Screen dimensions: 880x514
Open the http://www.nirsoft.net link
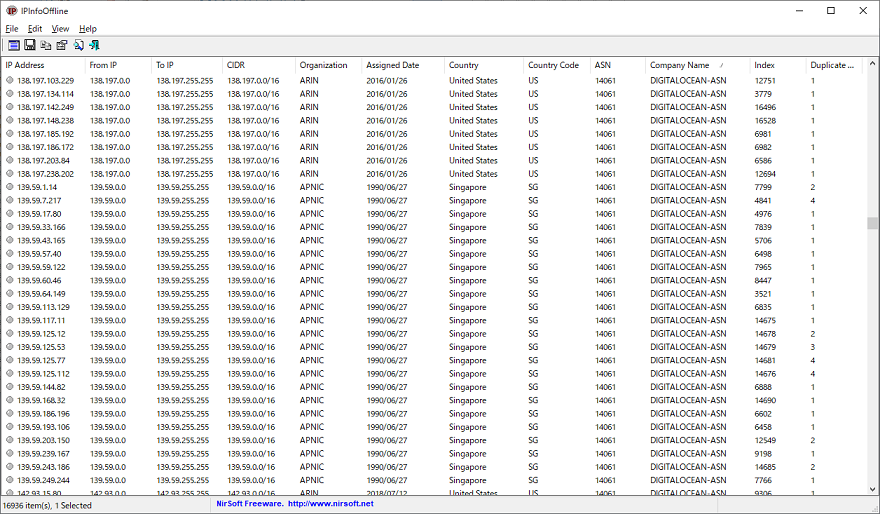[x=331, y=504]
